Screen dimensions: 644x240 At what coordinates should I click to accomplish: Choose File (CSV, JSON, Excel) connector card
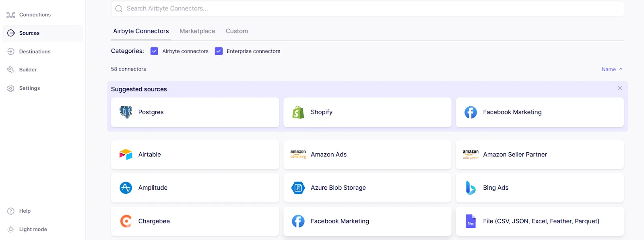tap(540, 221)
